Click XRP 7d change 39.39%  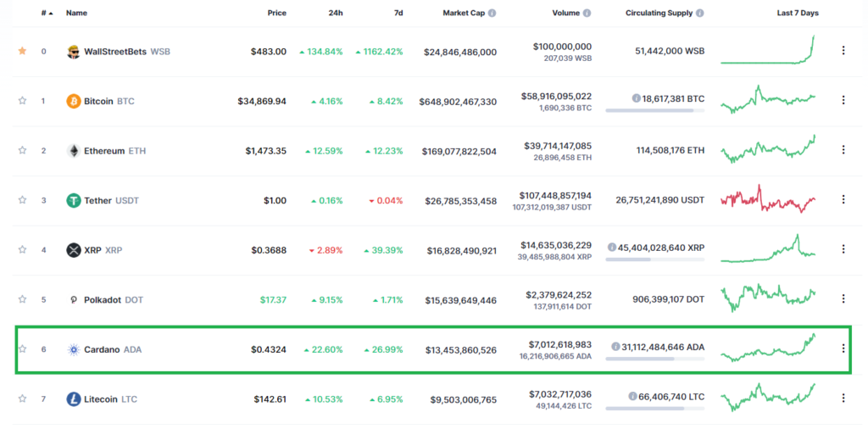(x=383, y=250)
